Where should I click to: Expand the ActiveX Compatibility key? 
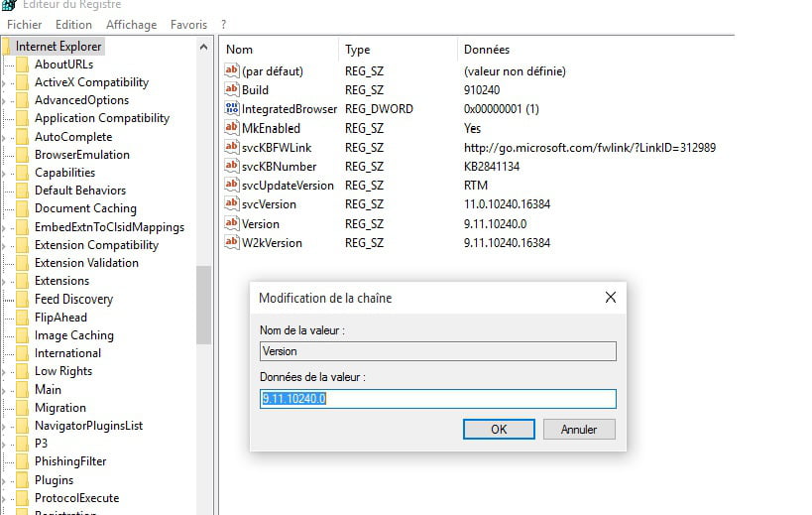pos(4,83)
